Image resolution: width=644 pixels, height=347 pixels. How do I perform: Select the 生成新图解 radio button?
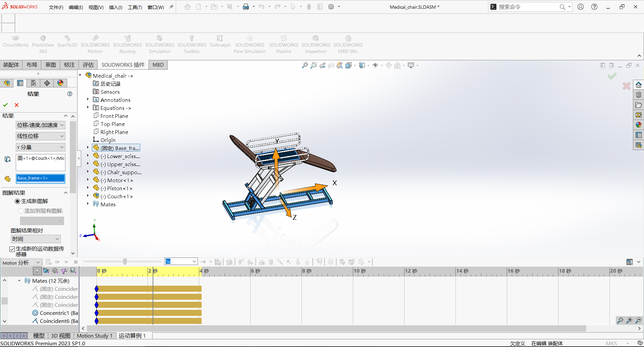click(17, 201)
